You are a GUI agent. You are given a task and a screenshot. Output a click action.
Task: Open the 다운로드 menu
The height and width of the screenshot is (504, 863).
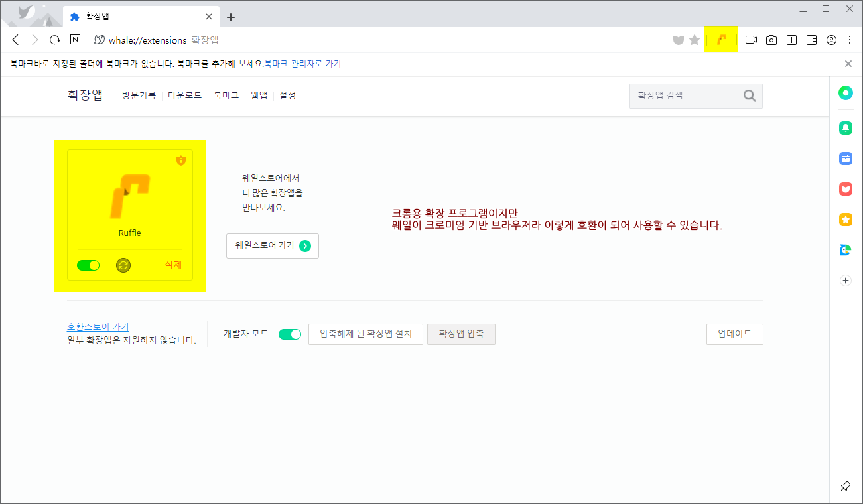click(184, 95)
